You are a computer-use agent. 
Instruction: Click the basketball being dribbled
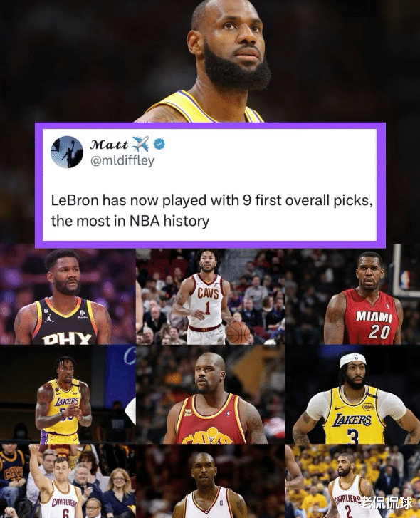point(238,332)
